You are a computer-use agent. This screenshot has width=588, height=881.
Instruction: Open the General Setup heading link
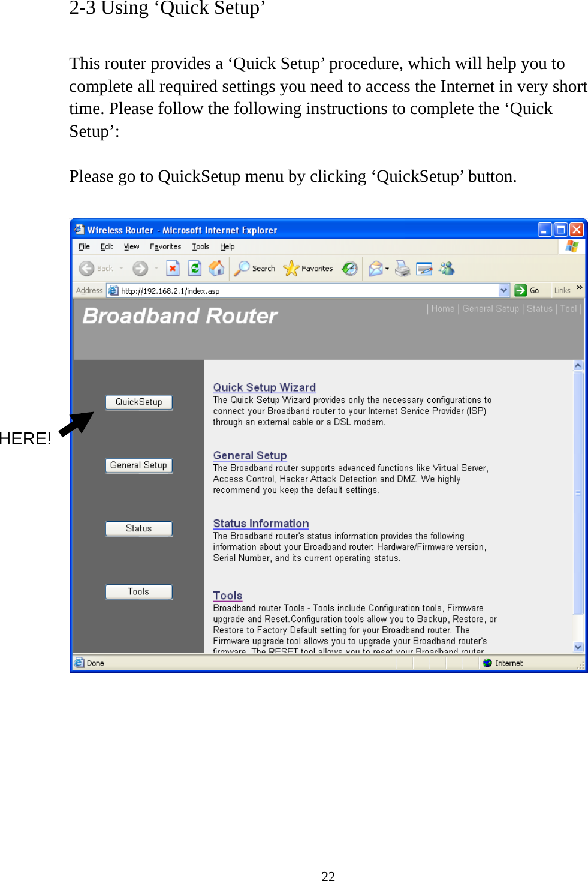coord(250,455)
